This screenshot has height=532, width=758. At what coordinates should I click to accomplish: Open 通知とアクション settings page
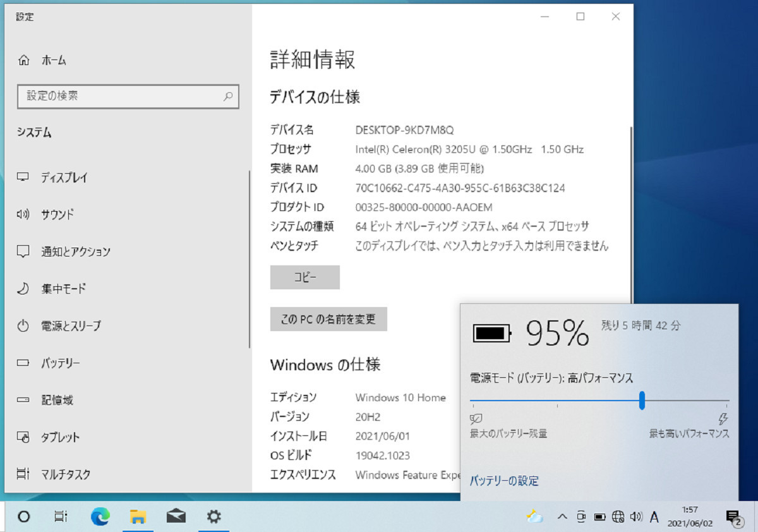tap(76, 251)
